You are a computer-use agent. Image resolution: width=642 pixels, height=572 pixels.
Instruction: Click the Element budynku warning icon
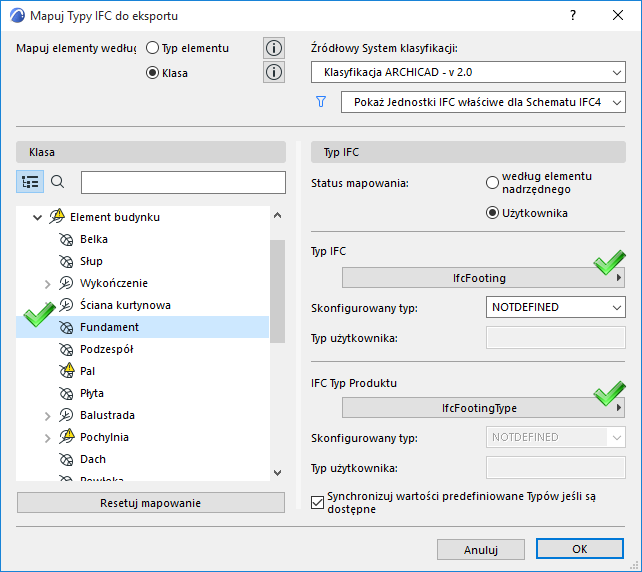coord(57,216)
